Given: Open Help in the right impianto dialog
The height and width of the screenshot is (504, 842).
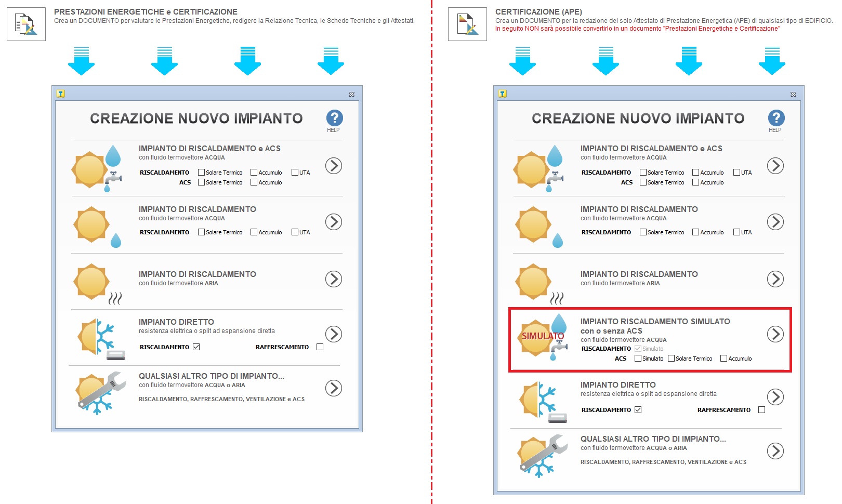Looking at the screenshot, I should click(x=775, y=119).
